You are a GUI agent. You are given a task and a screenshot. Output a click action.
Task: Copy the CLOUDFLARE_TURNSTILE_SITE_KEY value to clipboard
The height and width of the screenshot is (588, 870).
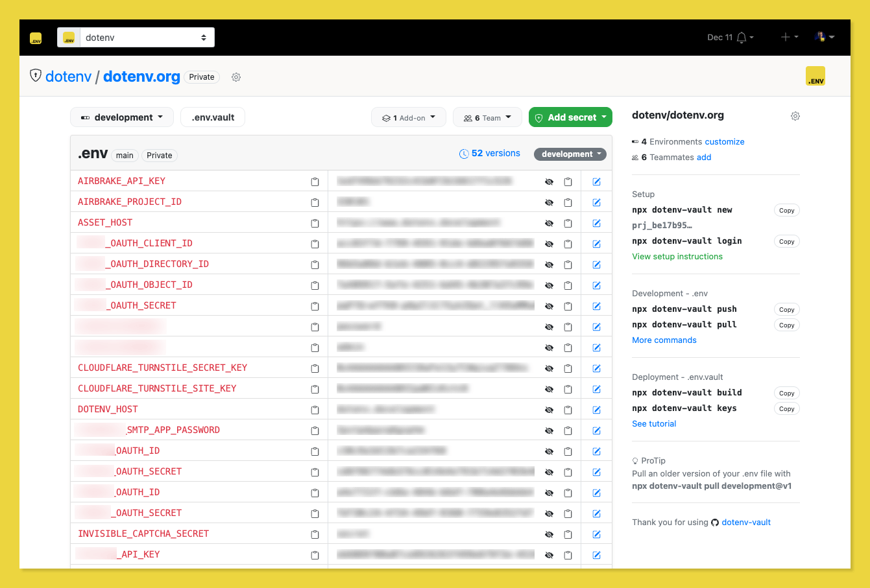[x=568, y=390]
